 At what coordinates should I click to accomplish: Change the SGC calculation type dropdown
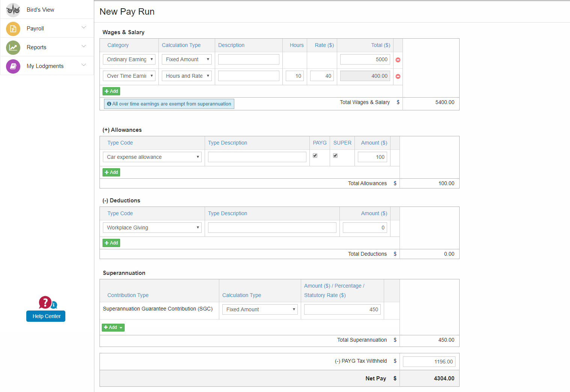259,309
